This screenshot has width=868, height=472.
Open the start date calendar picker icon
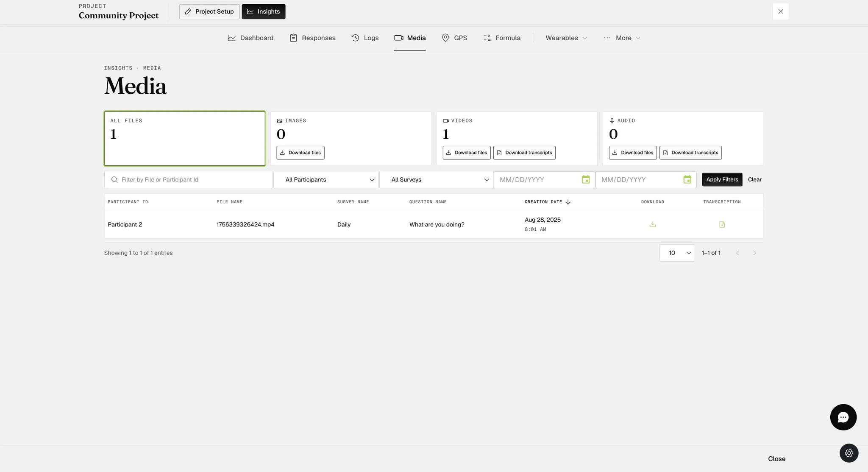point(586,180)
